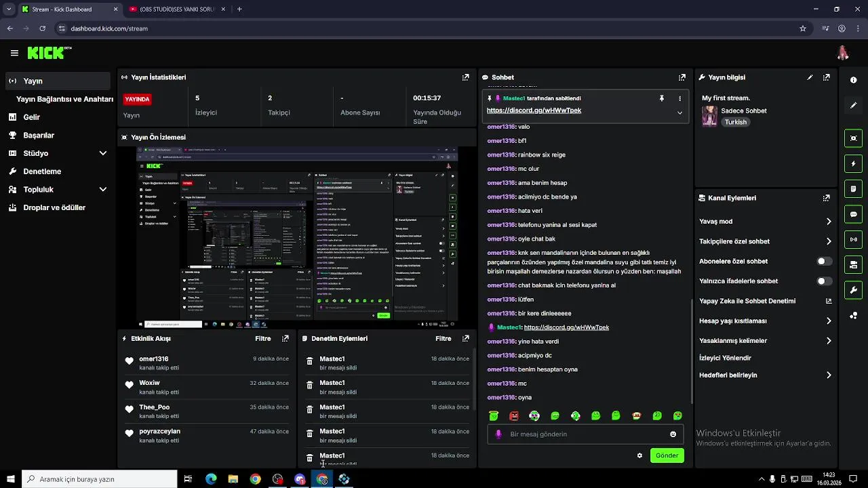Toggle the document widget icon in right sidebar

(853, 188)
